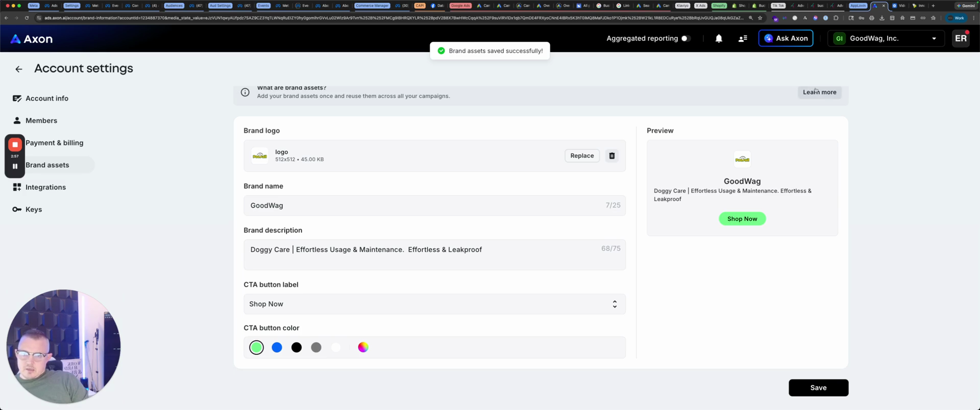This screenshot has height=410, width=980.
Task: Open the GoodWag, Inc. account switcher
Action: click(885, 39)
